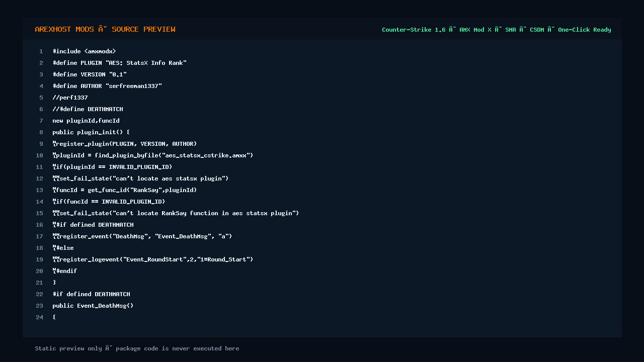The image size is (644, 362).
Task: Click the register_logevent("Event_RoundStart") line
Action: (153, 259)
